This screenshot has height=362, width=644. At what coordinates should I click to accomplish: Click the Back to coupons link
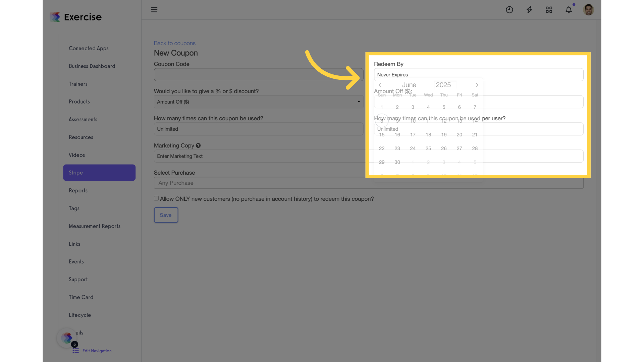click(174, 43)
